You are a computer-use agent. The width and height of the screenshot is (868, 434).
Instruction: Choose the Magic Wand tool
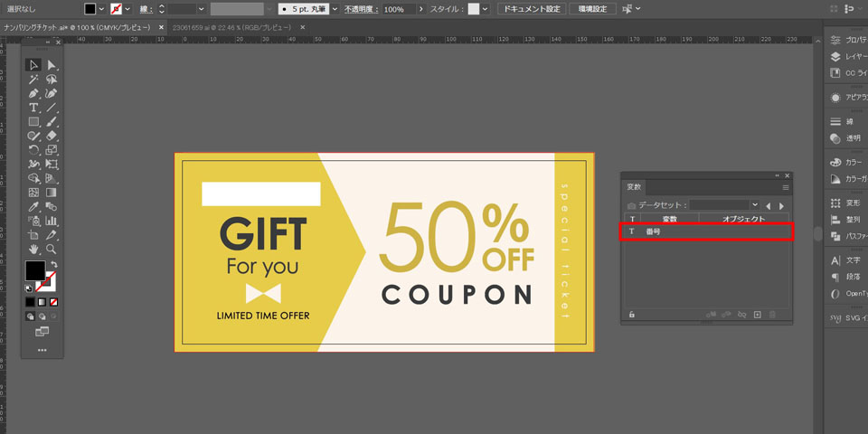click(x=33, y=80)
